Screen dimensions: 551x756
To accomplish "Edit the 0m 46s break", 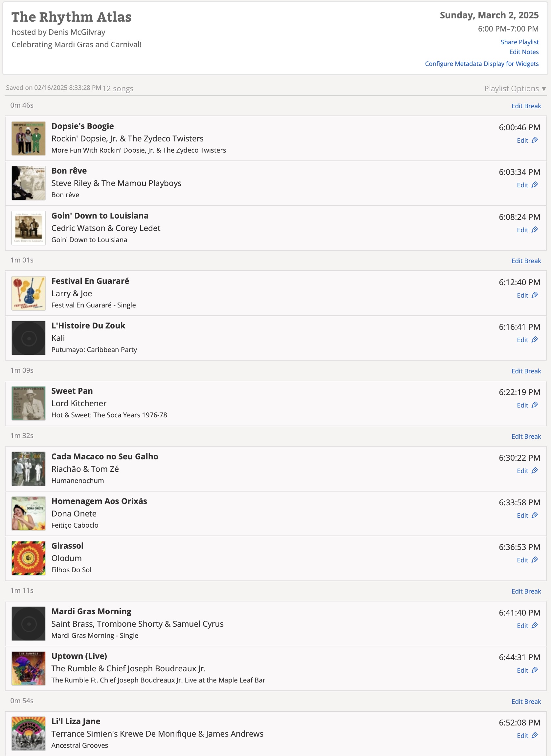I will [x=526, y=106].
